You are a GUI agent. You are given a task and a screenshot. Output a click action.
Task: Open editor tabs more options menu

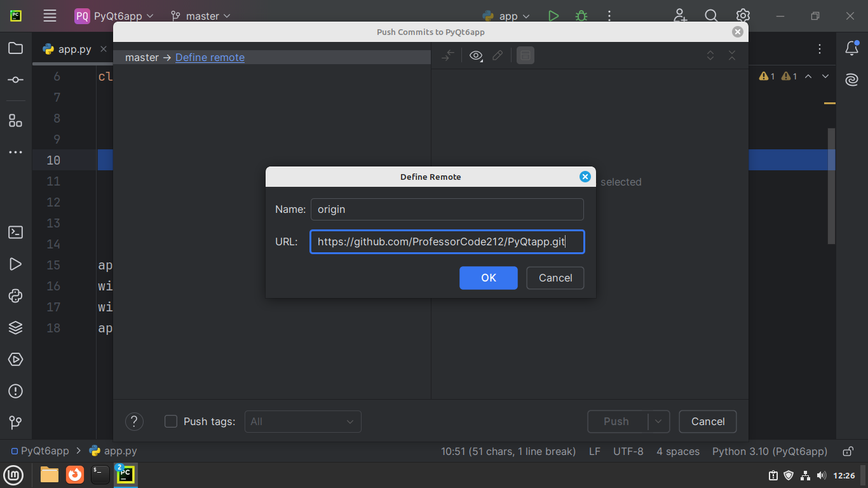point(820,49)
